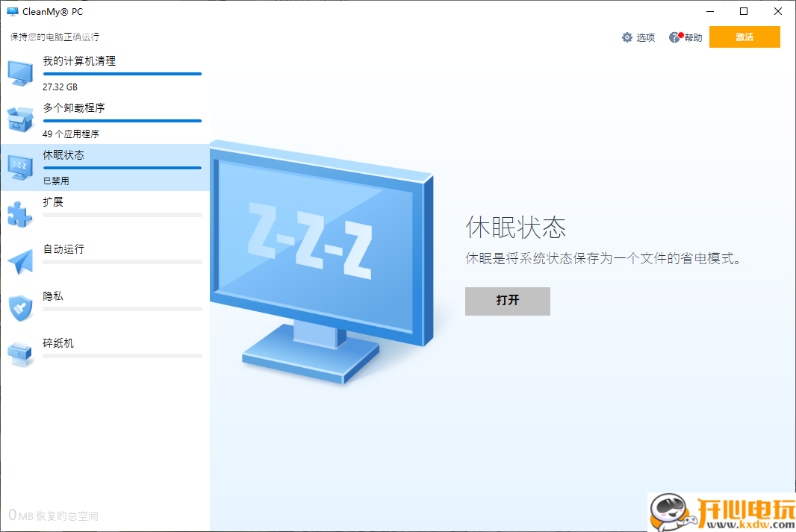
Task: Click the 自动运行 paper plane icon
Action: (x=19, y=260)
